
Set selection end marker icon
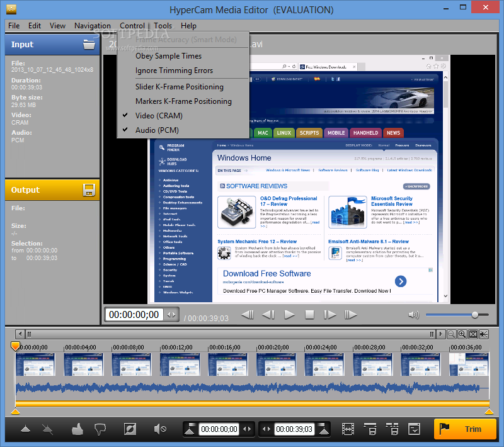coord(323,429)
